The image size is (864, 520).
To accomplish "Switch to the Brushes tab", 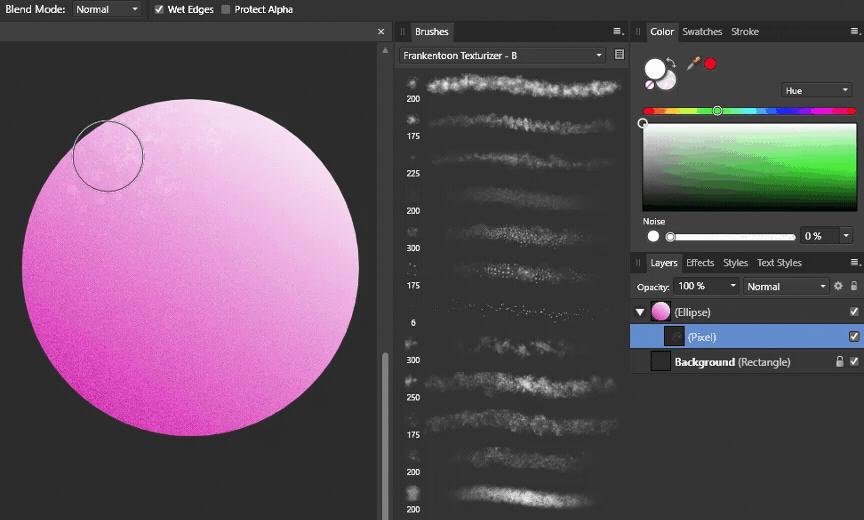I will coord(431,31).
